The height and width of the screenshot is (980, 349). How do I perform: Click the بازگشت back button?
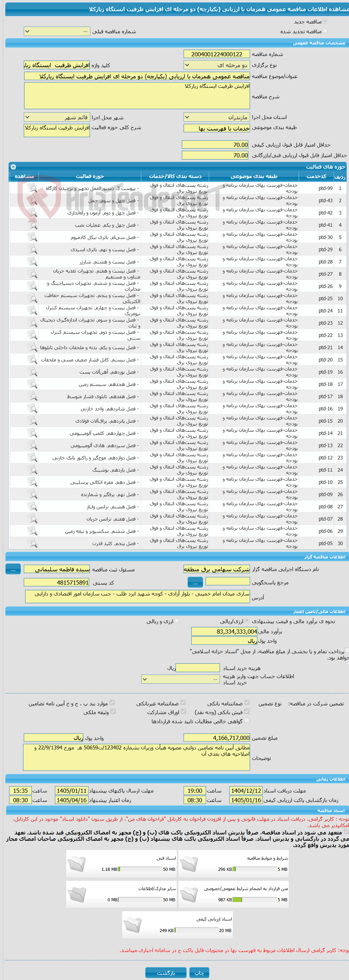click(x=166, y=973)
